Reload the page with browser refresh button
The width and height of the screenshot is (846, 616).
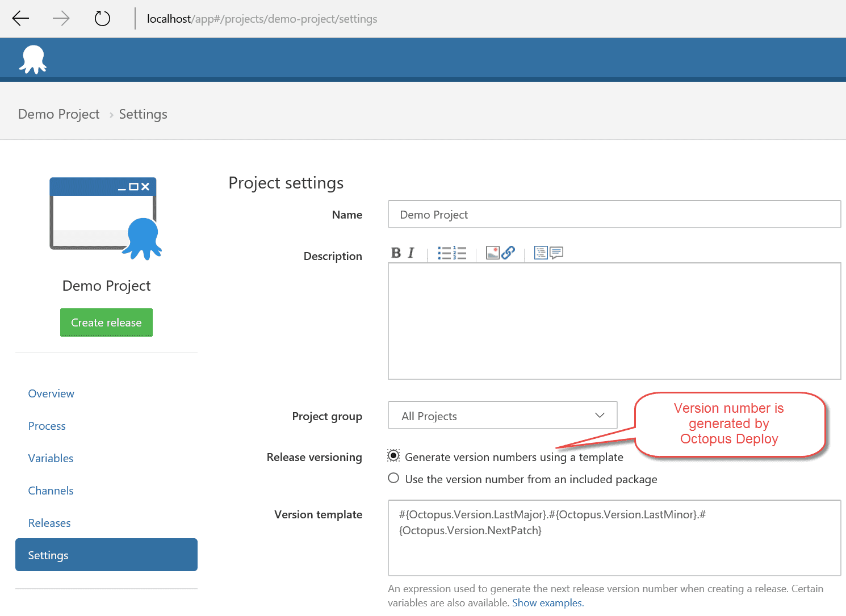(102, 19)
